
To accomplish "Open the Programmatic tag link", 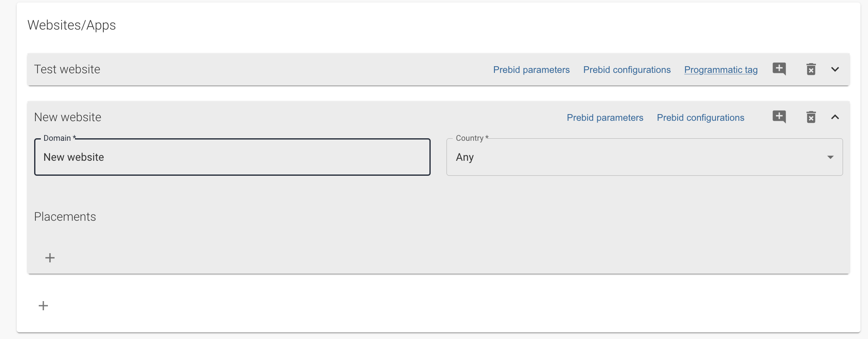I will coord(721,70).
